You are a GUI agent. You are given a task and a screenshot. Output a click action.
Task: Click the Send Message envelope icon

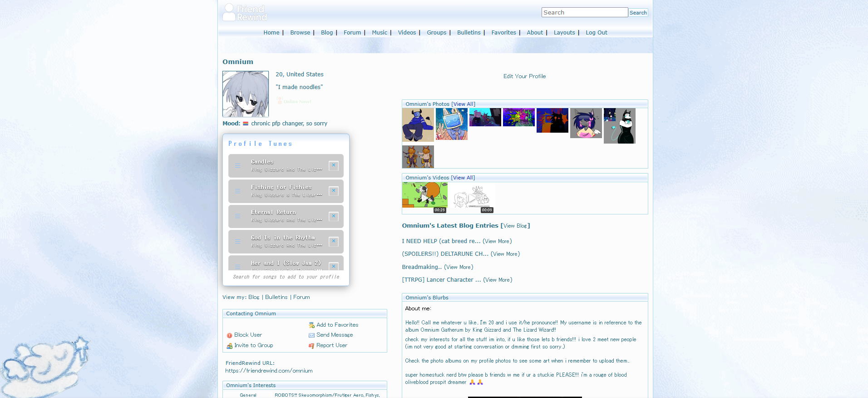[311, 335]
